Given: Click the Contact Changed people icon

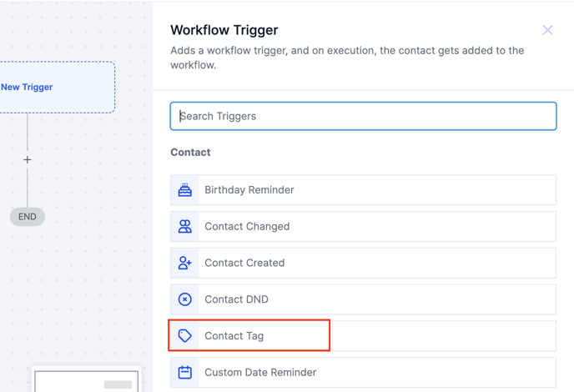Looking at the screenshot, I should click(x=185, y=226).
